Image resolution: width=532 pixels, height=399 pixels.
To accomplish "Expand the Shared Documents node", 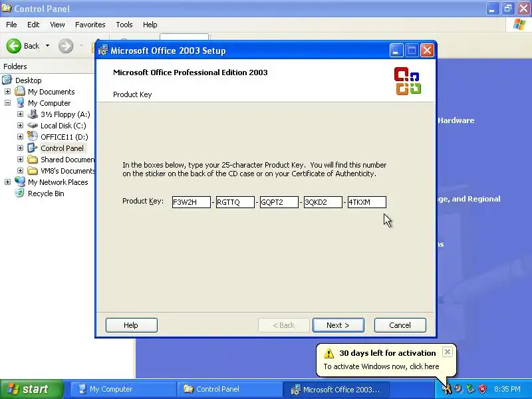I will pyautogui.click(x=20, y=160).
